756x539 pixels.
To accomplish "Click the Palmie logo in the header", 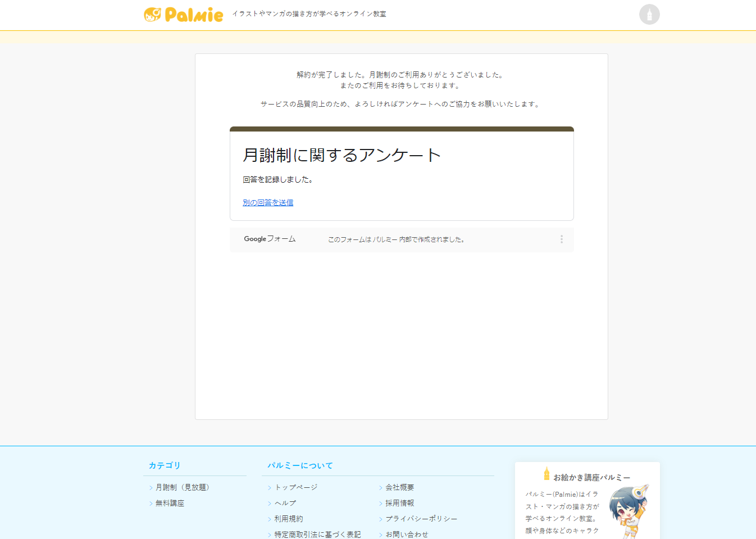I will [183, 15].
